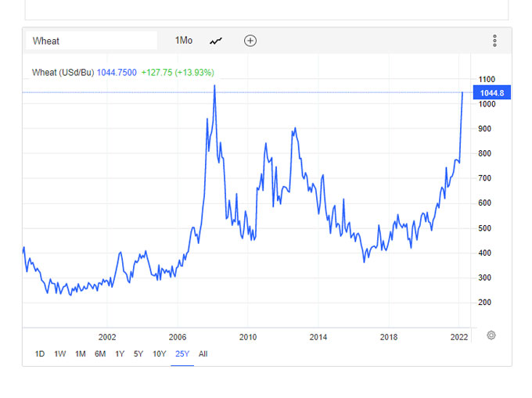Click the Wheat (USd/Bu) legend label
The image size is (532, 398).
pos(63,73)
